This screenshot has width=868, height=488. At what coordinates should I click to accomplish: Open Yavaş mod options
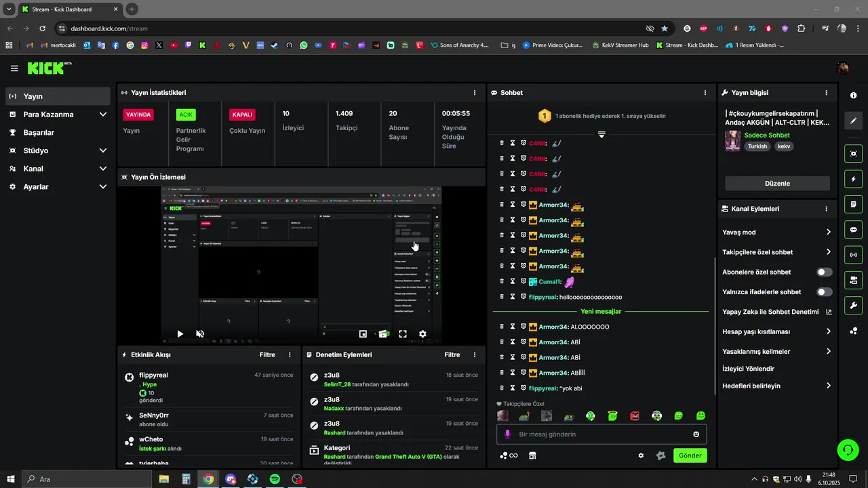pos(777,232)
